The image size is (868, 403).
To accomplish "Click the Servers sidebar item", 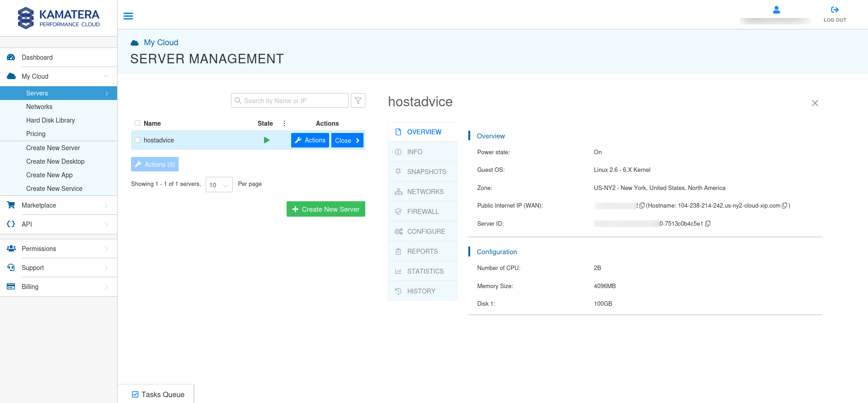I will coord(59,93).
